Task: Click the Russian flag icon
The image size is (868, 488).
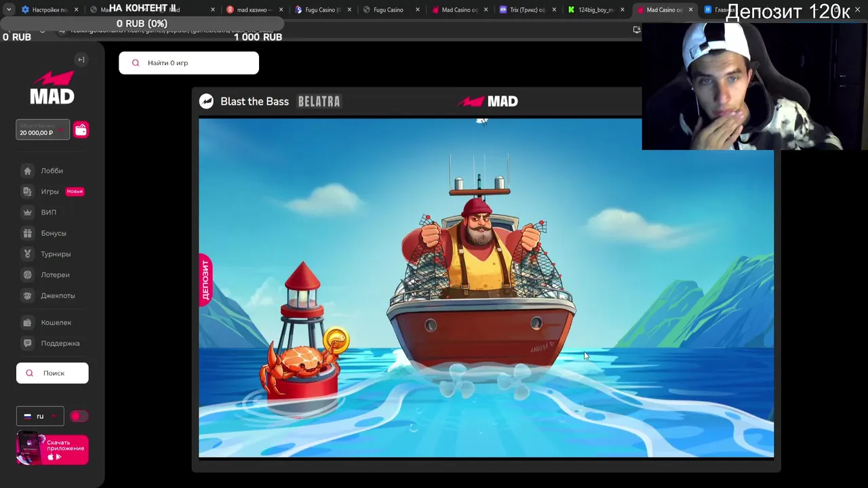Action: pos(28,416)
